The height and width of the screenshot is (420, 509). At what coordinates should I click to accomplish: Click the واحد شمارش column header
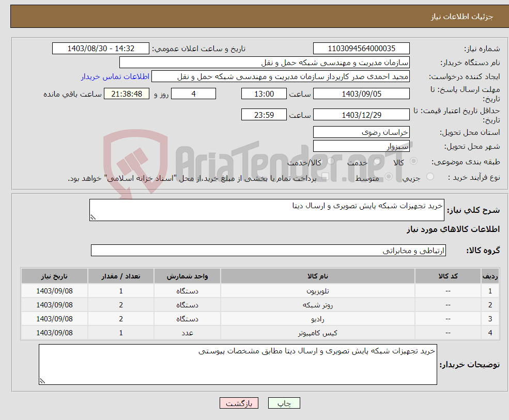coord(187,276)
